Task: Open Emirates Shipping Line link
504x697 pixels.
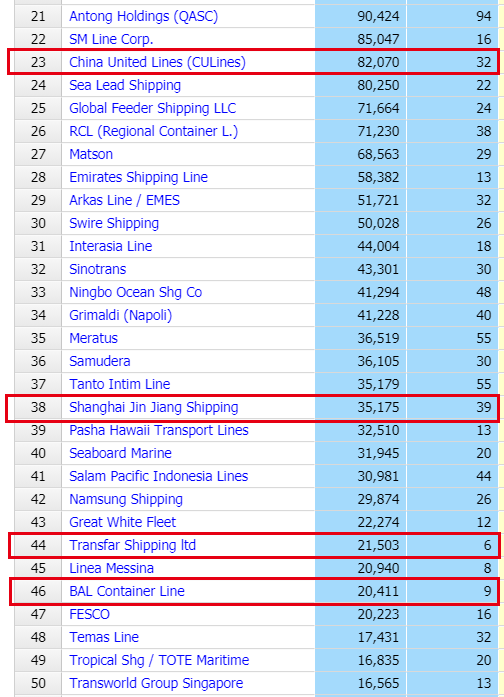Action: 138,177
